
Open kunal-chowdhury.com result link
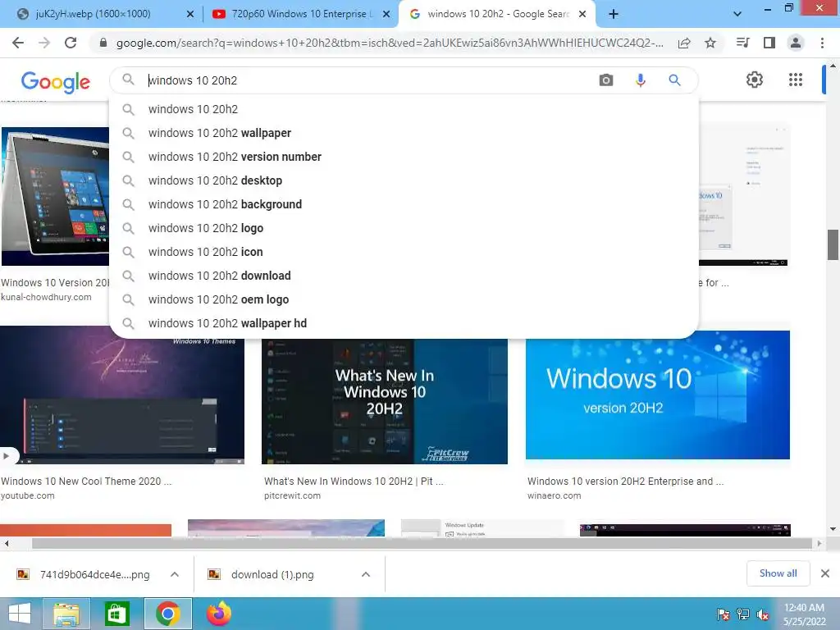(x=54, y=290)
